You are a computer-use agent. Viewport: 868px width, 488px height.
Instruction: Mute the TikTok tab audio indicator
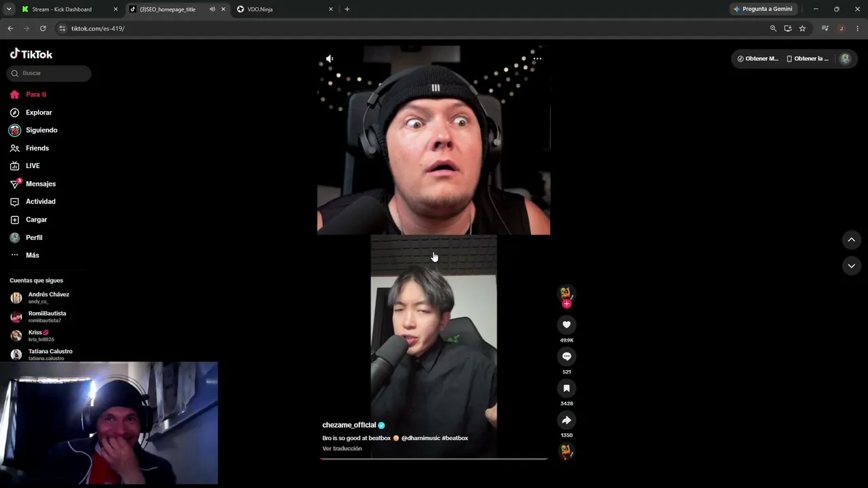212,9
